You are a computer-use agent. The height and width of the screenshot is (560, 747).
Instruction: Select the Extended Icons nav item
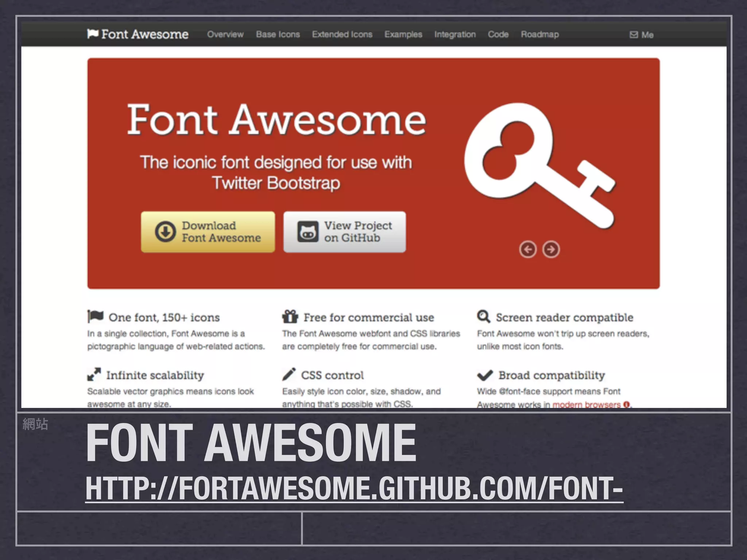(x=342, y=34)
